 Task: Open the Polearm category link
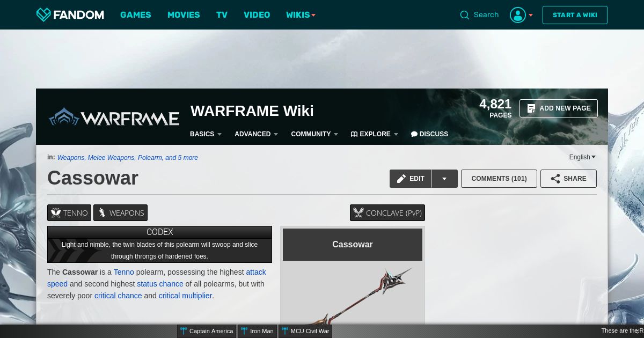click(x=150, y=158)
